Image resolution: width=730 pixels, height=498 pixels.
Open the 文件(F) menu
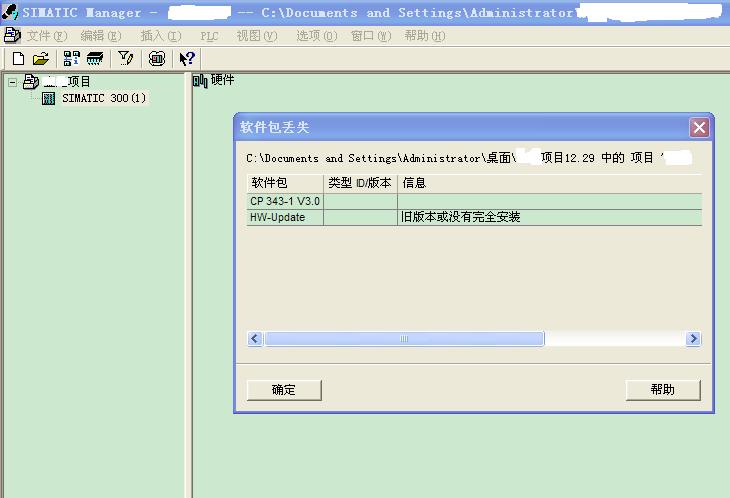[47, 36]
